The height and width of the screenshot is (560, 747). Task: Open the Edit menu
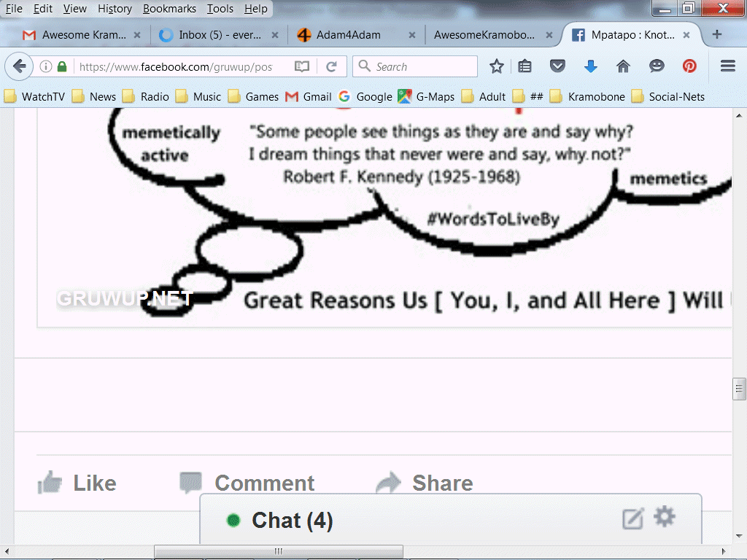tap(43, 9)
